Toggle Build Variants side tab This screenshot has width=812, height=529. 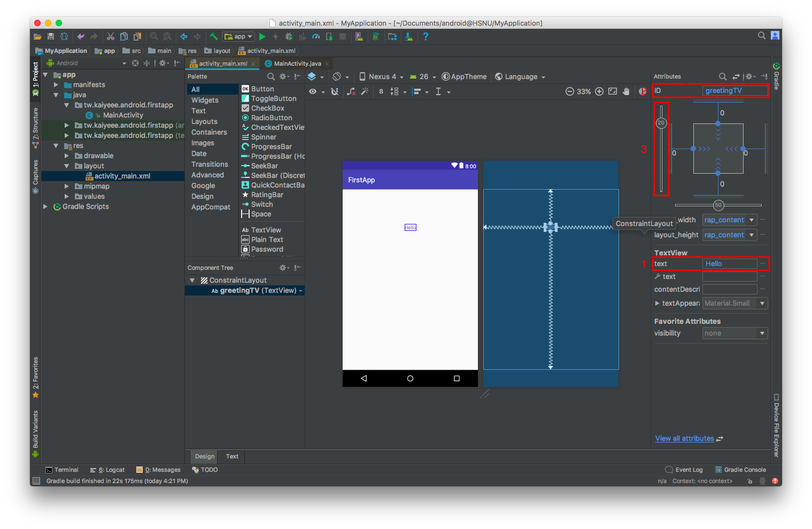(x=35, y=433)
